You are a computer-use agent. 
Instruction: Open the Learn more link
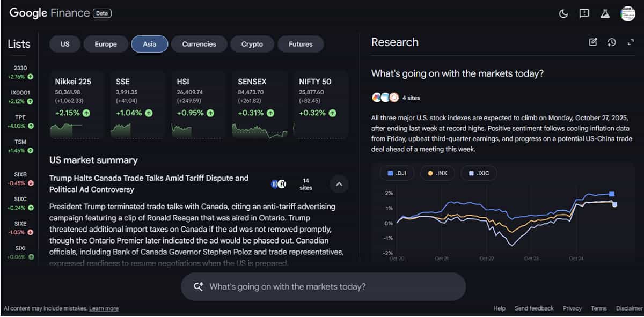(104, 308)
